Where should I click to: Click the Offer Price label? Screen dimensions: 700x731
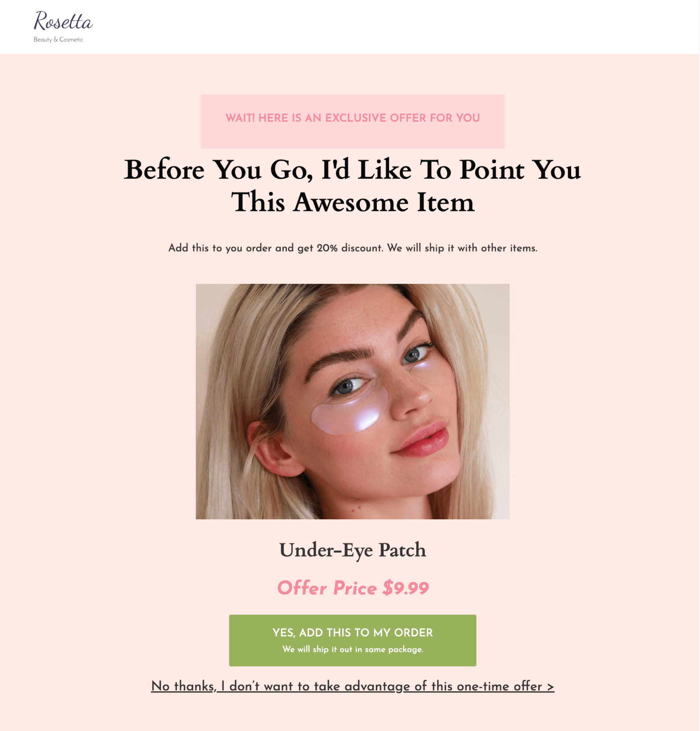pyautogui.click(x=327, y=588)
